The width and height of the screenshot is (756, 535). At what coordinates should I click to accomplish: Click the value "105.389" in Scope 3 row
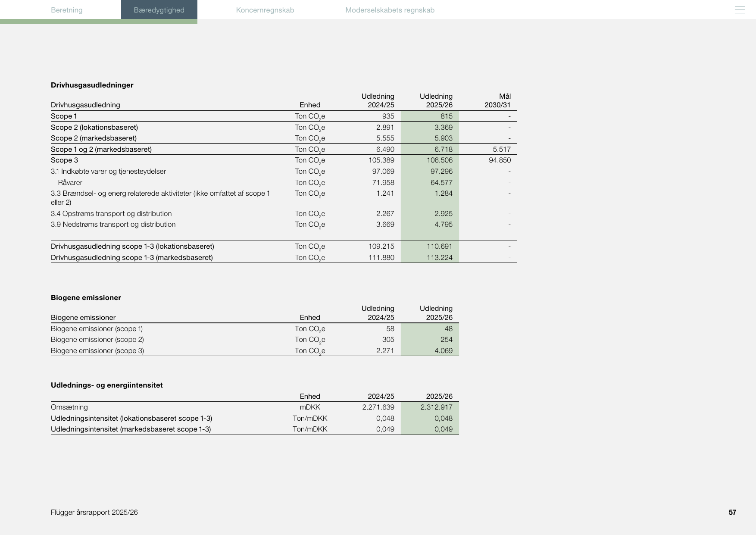[381, 160]
